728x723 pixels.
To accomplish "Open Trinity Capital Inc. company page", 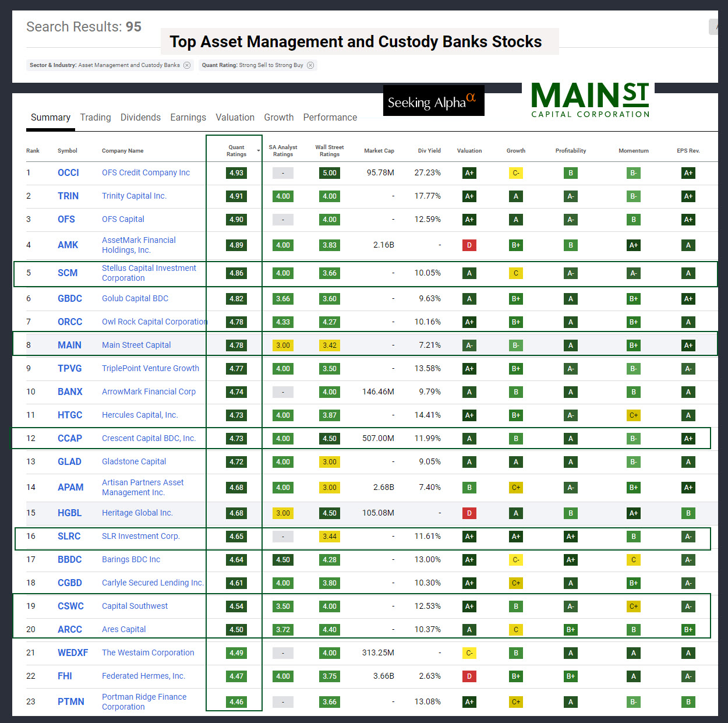I will pyautogui.click(x=134, y=196).
